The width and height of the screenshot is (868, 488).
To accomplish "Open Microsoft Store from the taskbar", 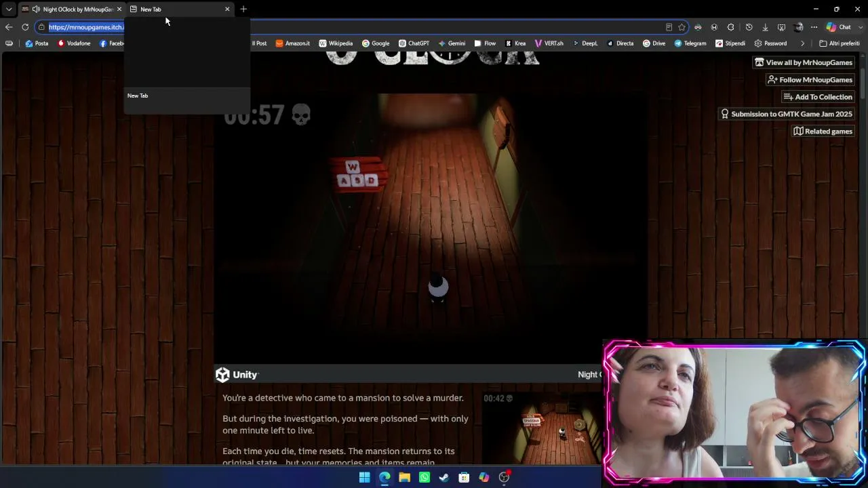I will (x=464, y=477).
